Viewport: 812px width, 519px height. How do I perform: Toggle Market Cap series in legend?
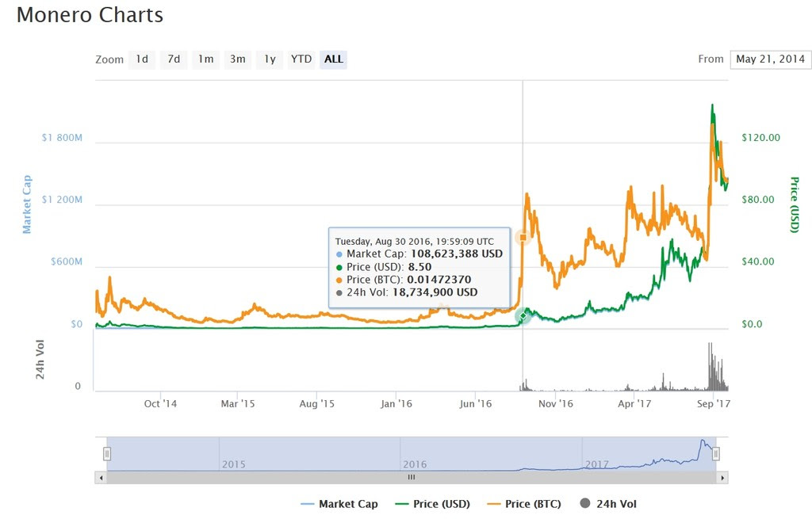tap(339, 503)
